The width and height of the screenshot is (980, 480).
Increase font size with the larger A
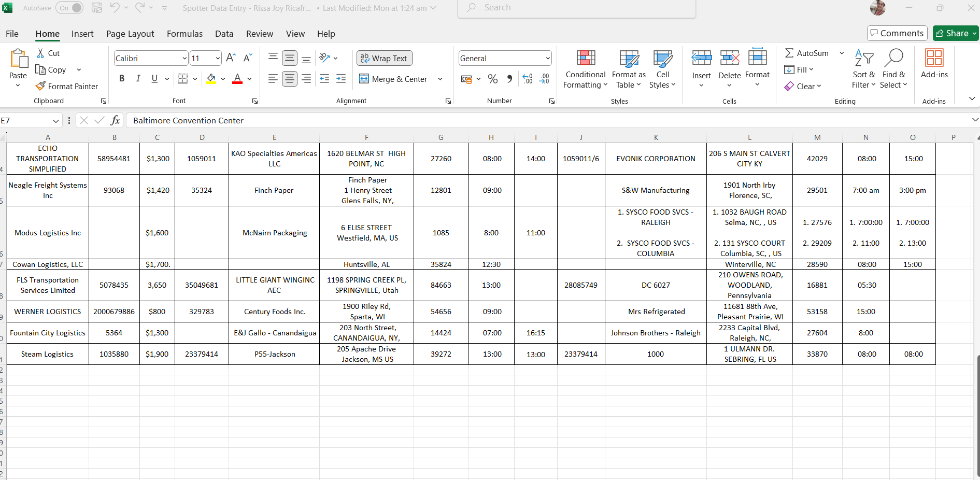[x=231, y=58]
